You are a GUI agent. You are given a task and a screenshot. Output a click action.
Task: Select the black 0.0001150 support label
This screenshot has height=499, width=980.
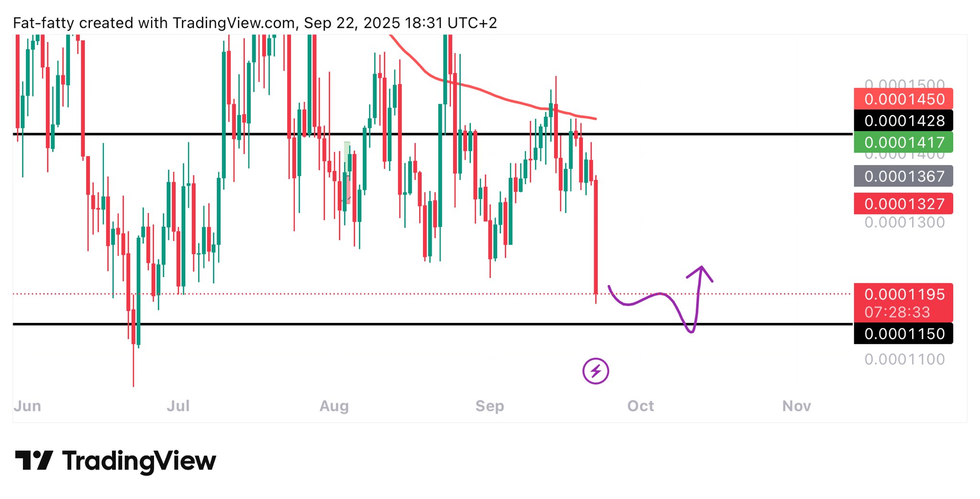click(x=903, y=333)
